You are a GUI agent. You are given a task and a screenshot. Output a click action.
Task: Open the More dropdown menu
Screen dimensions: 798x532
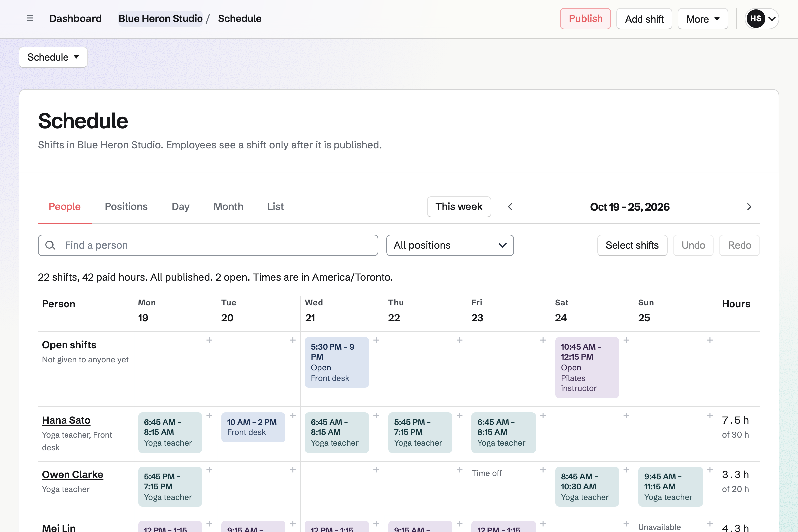(x=702, y=19)
